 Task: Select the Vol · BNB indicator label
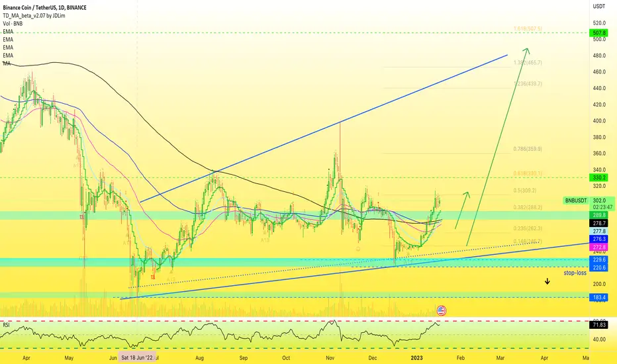click(13, 24)
